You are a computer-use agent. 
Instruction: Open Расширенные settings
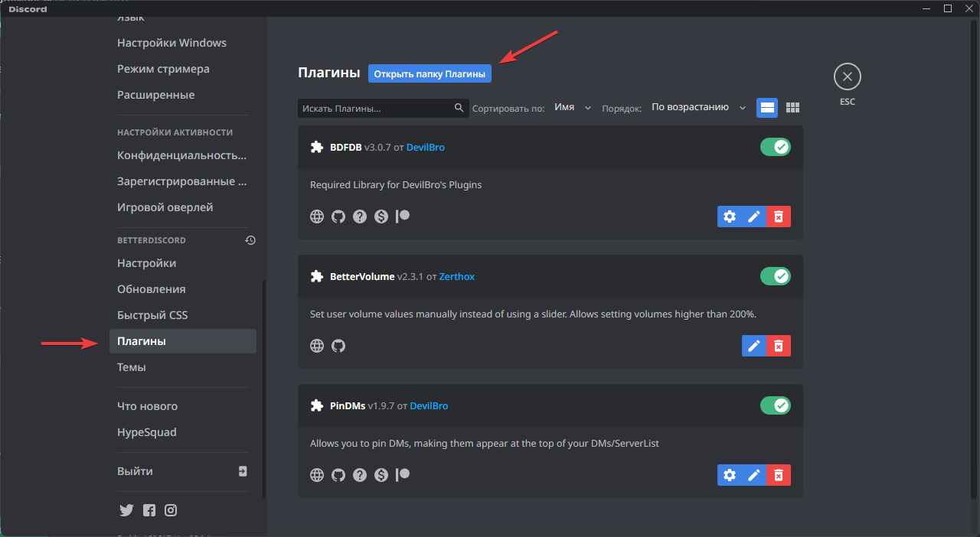[x=183, y=95]
